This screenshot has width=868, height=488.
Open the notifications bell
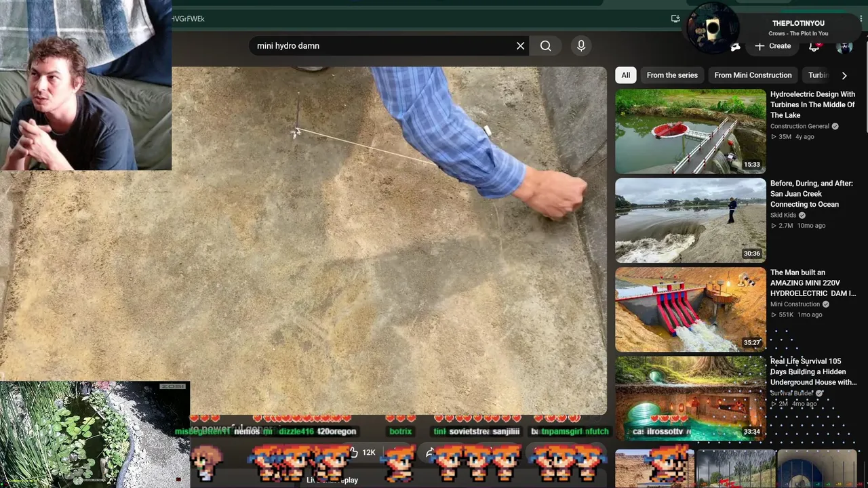pyautogui.click(x=814, y=46)
